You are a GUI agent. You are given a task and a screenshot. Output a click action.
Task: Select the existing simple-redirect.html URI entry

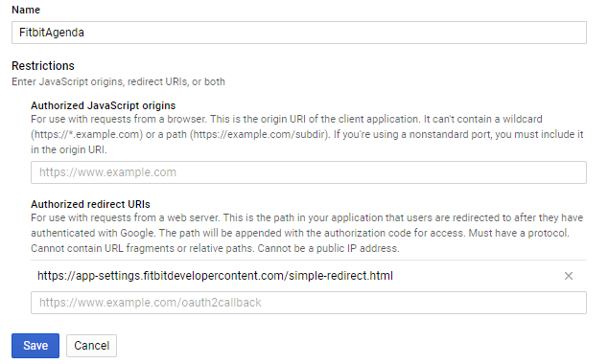[215, 276]
